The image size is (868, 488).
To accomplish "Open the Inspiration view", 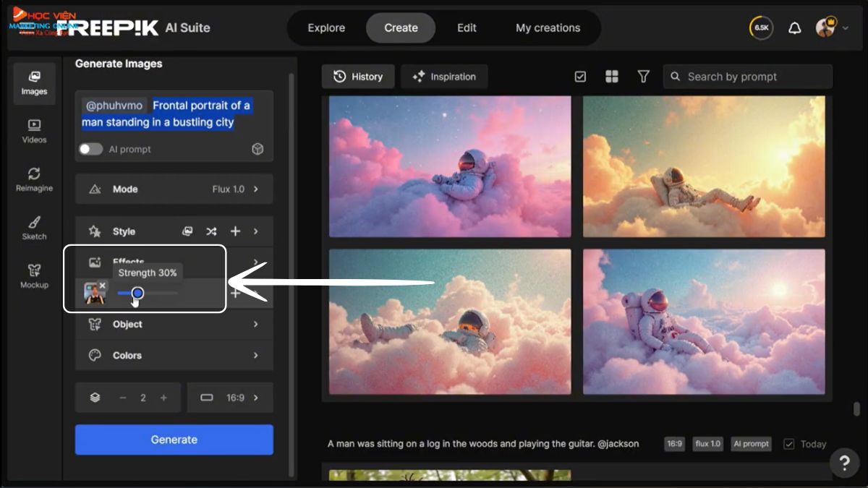I will coord(444,77).
